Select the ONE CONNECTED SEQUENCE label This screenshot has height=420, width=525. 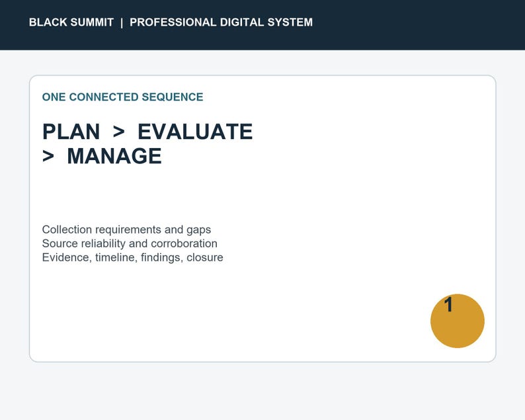(x=122, y=97)
